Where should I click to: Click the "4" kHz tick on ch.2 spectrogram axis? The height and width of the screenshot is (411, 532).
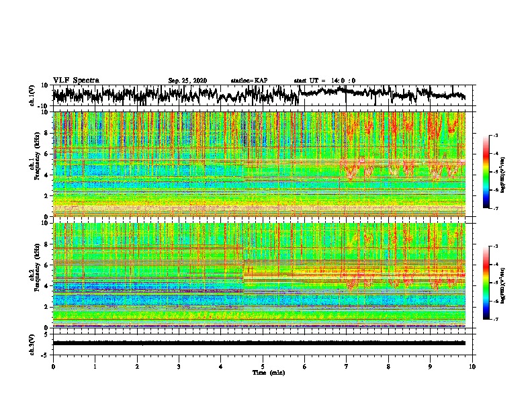(47, 286)
